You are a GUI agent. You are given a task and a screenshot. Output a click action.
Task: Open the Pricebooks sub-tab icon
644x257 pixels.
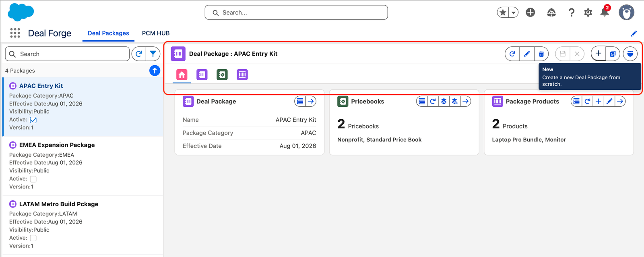(x=222, y=75)
